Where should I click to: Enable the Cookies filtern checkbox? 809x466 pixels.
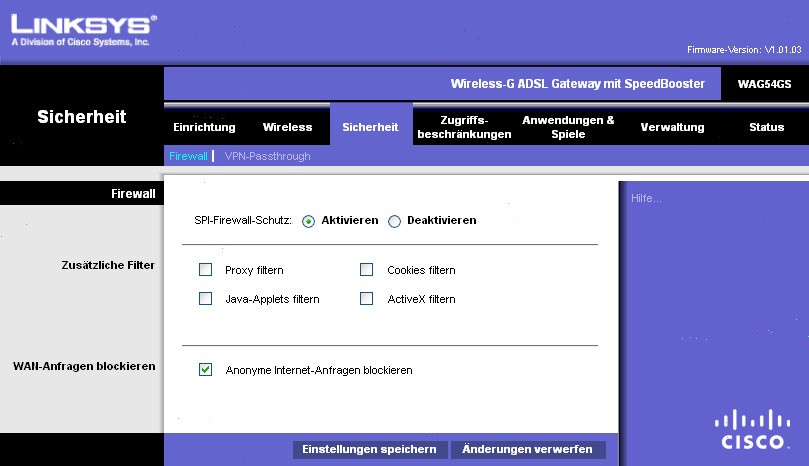(366, 270)
